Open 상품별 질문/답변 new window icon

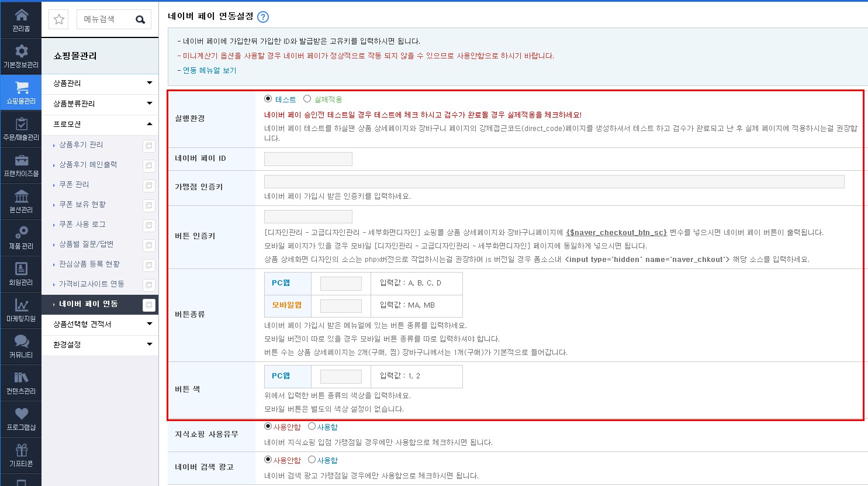click(149, 245)
